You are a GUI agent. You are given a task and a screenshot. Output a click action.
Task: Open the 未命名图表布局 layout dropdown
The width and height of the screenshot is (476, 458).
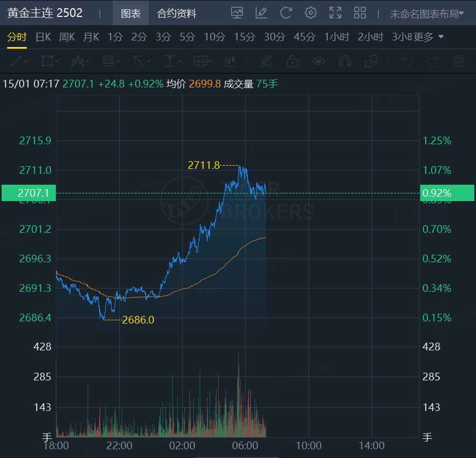coord(427,14)
